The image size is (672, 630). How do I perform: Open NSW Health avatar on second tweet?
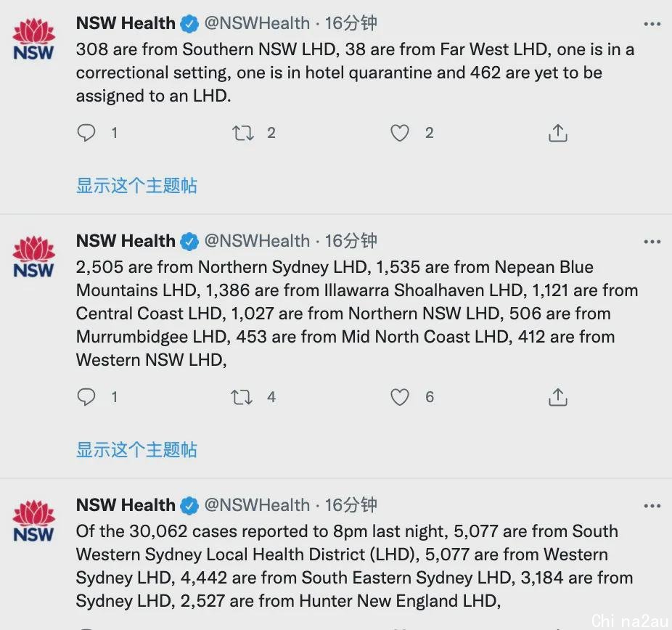33,257
